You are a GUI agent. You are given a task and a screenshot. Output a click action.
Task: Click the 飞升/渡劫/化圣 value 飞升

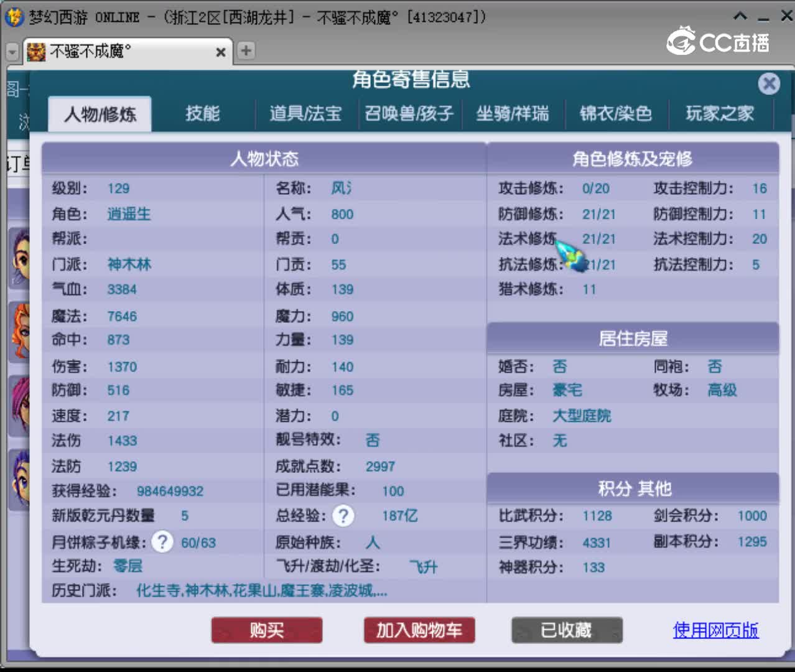pos(424,567)
